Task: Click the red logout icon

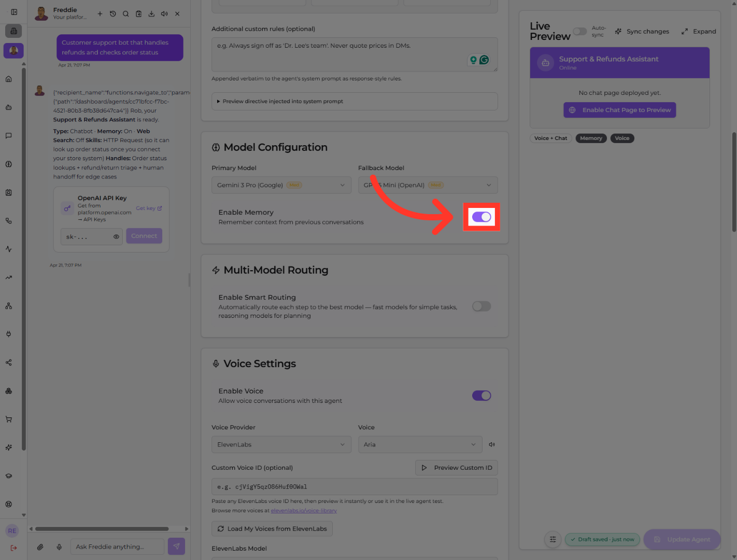Action: coord(13,548)
